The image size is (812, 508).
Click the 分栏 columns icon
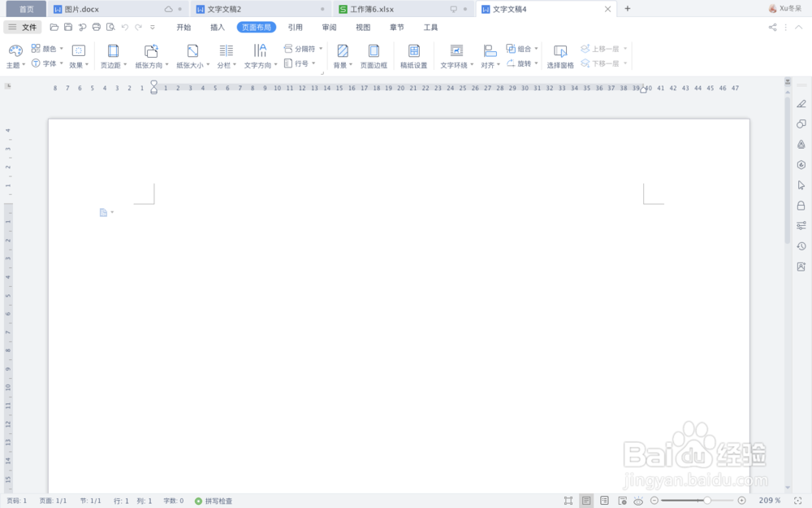pyautogui.click(x=227, y=50)
